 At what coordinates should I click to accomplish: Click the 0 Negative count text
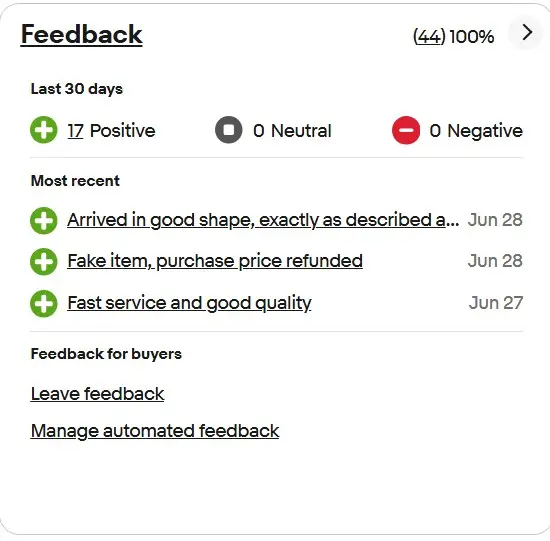476,131
